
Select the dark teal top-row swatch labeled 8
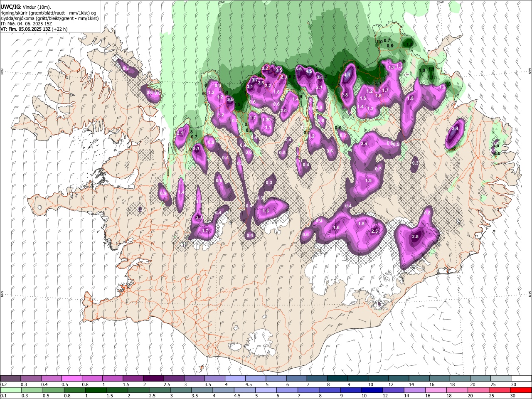click(x=337, y=379)
